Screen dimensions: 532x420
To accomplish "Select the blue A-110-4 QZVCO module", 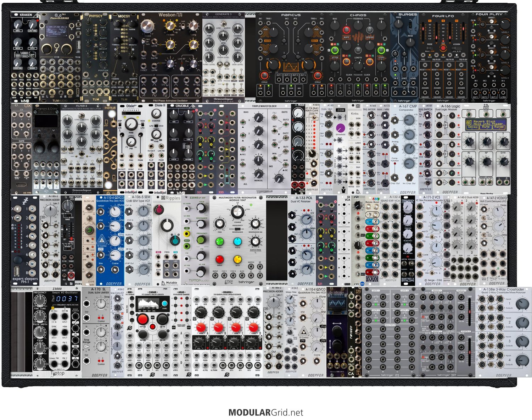I will 110,240.
